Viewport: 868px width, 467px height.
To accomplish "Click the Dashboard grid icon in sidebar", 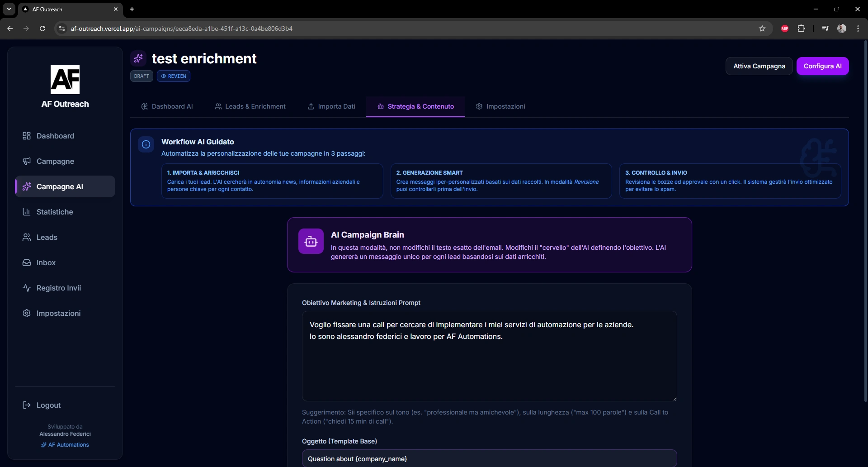I will click(27, 136).
